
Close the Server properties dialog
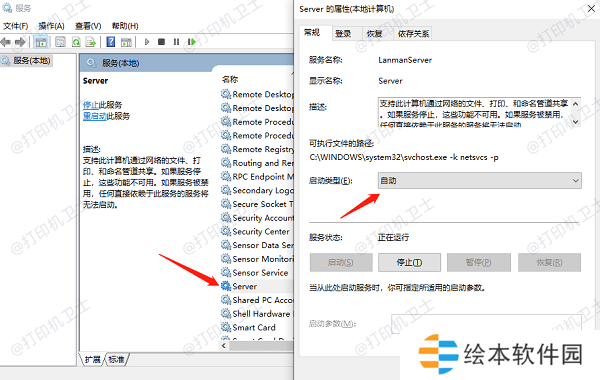point(591,8)
